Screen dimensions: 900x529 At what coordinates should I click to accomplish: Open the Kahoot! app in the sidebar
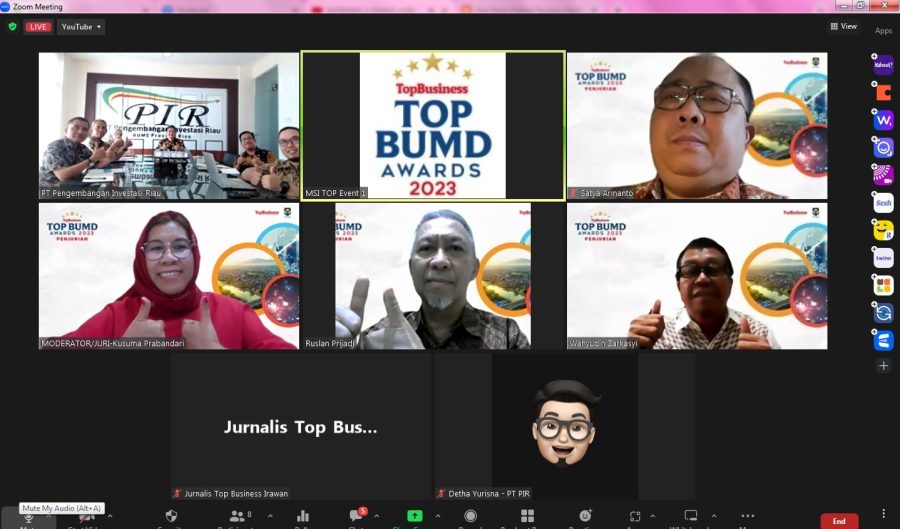click(x=883, y=64)
